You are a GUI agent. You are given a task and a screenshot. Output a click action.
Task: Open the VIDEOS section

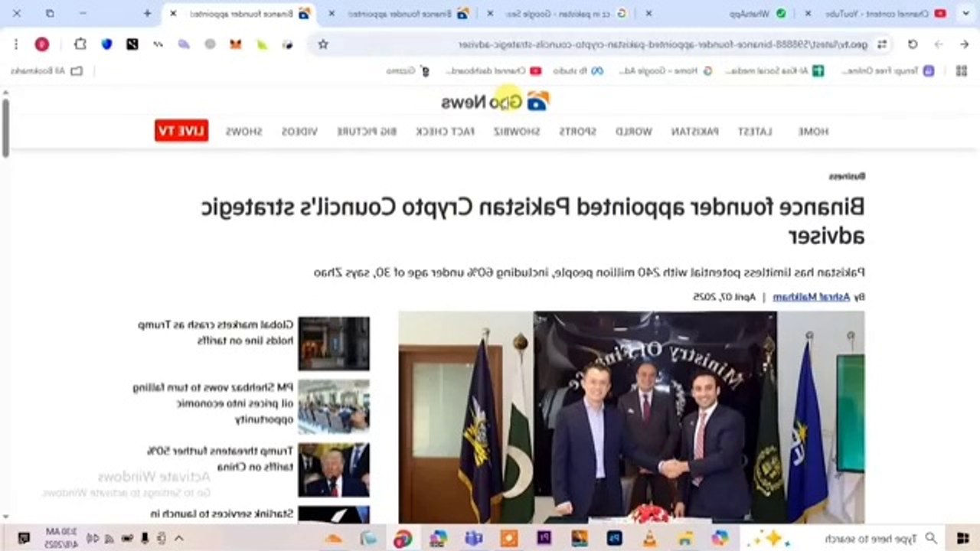pos(299,131)
